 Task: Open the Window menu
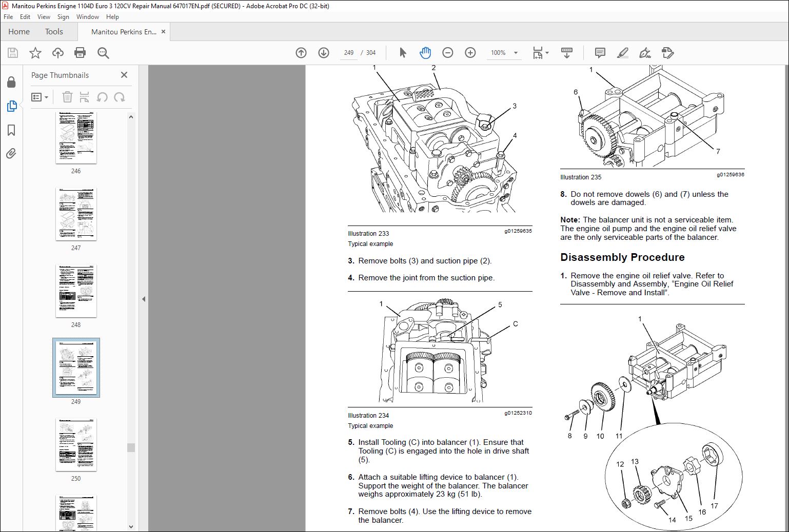[88, 17]
